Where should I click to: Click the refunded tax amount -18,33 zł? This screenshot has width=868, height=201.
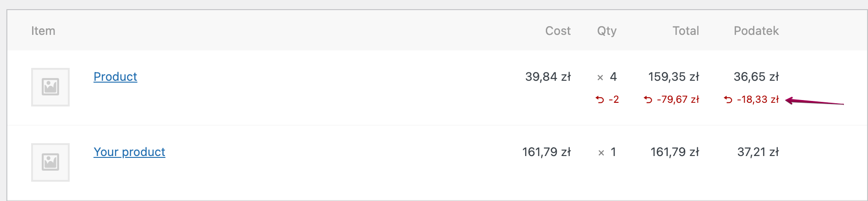(x=758, y=100)
